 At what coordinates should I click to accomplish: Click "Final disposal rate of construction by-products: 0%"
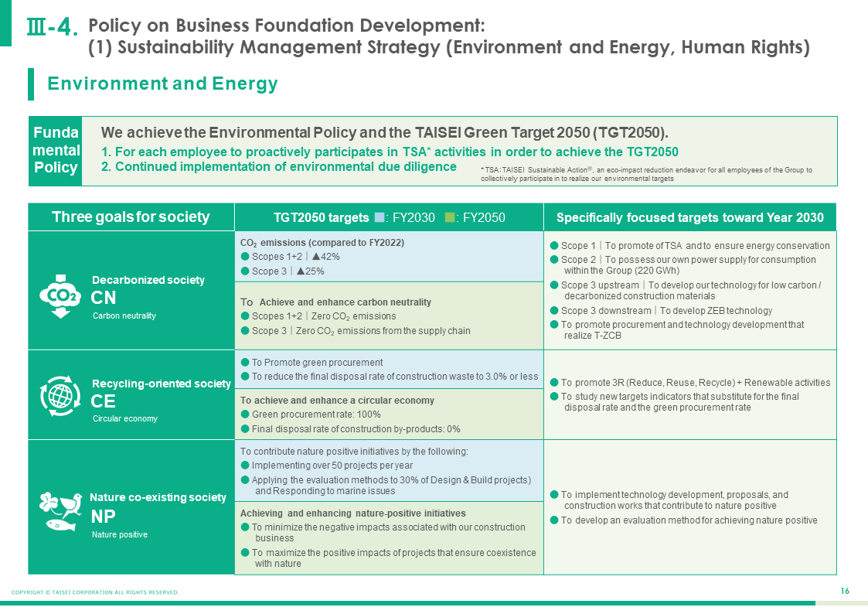(x=351, y=429)
